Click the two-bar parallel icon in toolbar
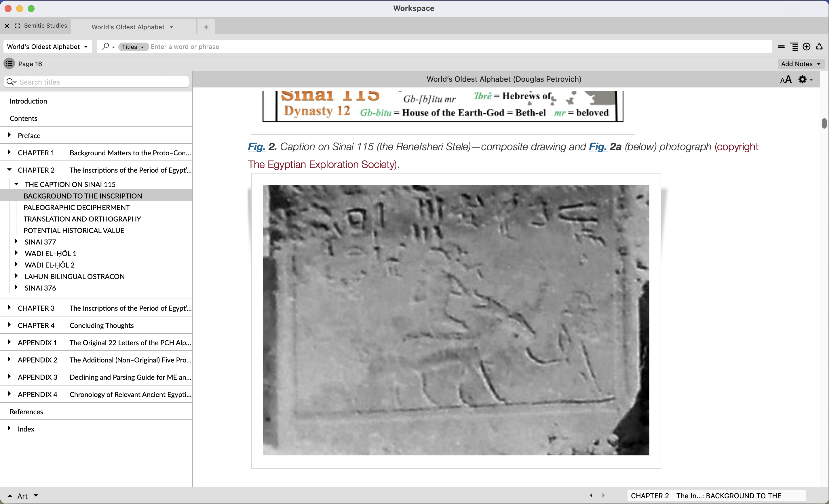This screenshot has height=504, width=829. coord(781,47)
